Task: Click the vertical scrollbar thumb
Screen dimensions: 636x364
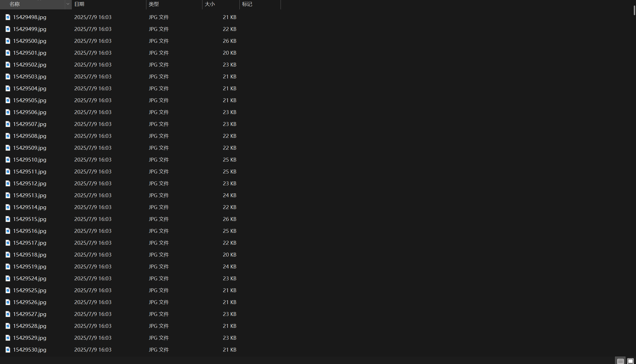Action: (634, 10)
